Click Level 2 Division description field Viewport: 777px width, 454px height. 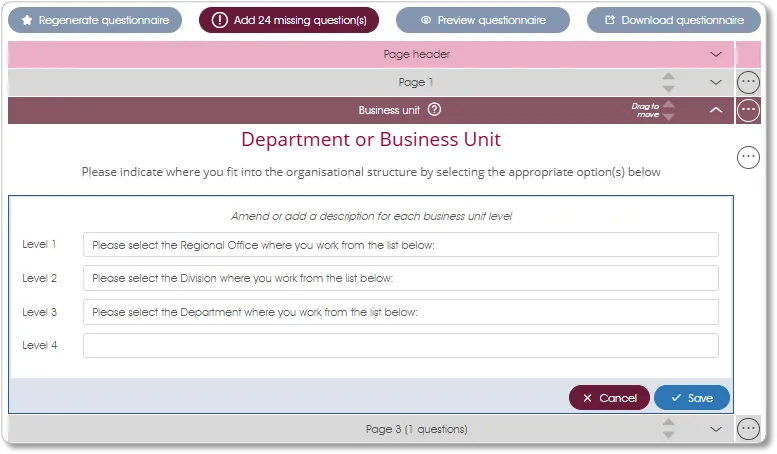click(400, 278)
